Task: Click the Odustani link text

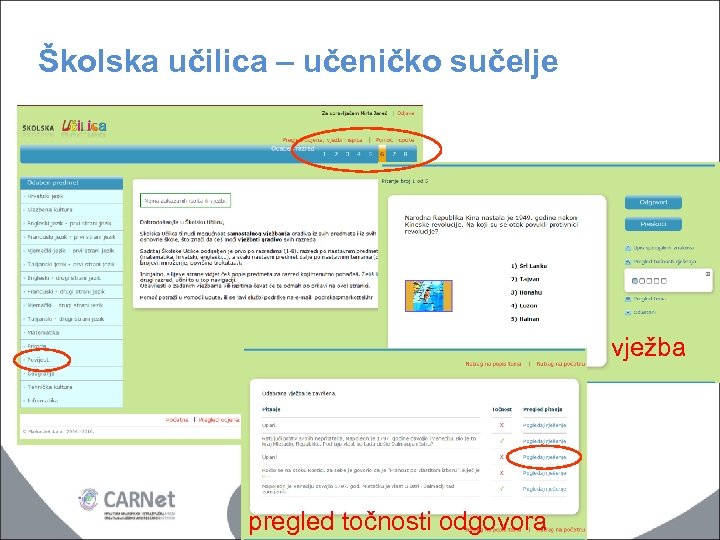Action: (645, 312)
